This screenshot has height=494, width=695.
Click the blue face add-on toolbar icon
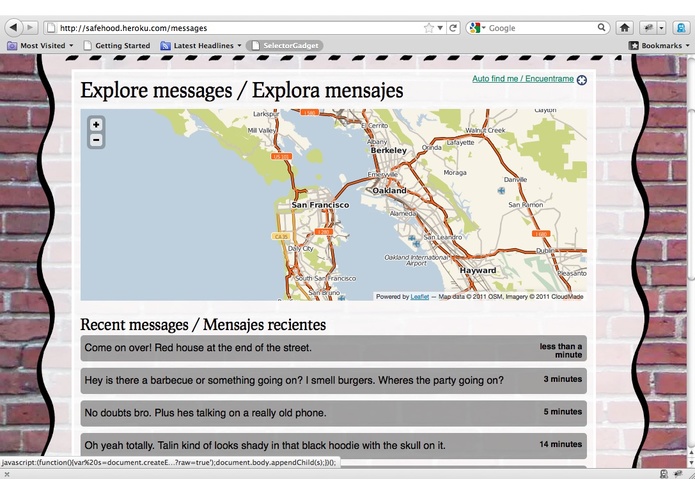pos(681,28)
